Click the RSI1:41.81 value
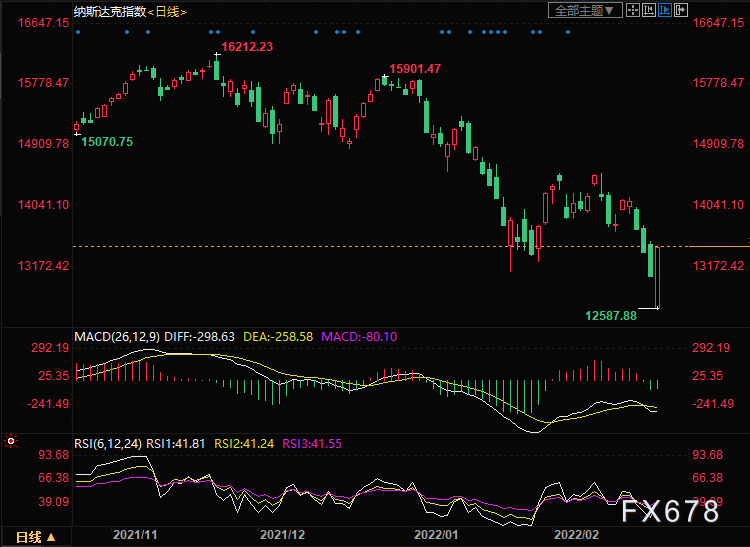 point(176,444)
